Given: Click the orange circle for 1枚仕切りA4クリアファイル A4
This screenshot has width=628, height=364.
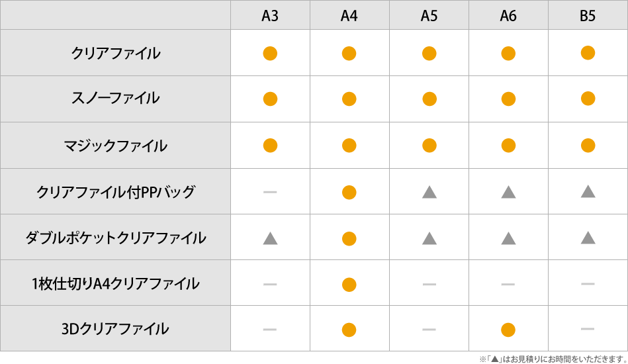Looking at the screenshot, I should point(349,285).
